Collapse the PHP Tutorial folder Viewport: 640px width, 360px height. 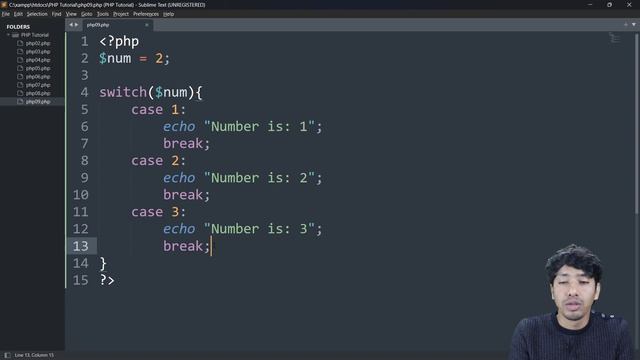[x=8, y=35]
